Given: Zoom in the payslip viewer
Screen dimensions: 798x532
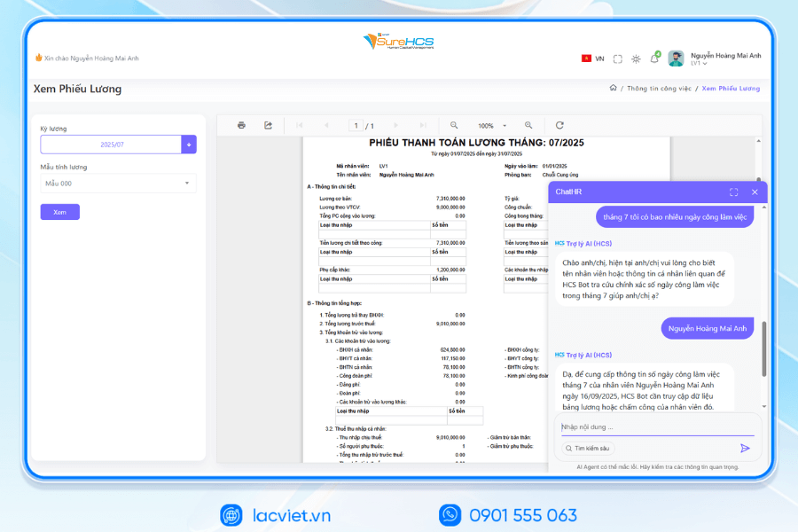Looking at the screenshot, I should coord(528,126).
